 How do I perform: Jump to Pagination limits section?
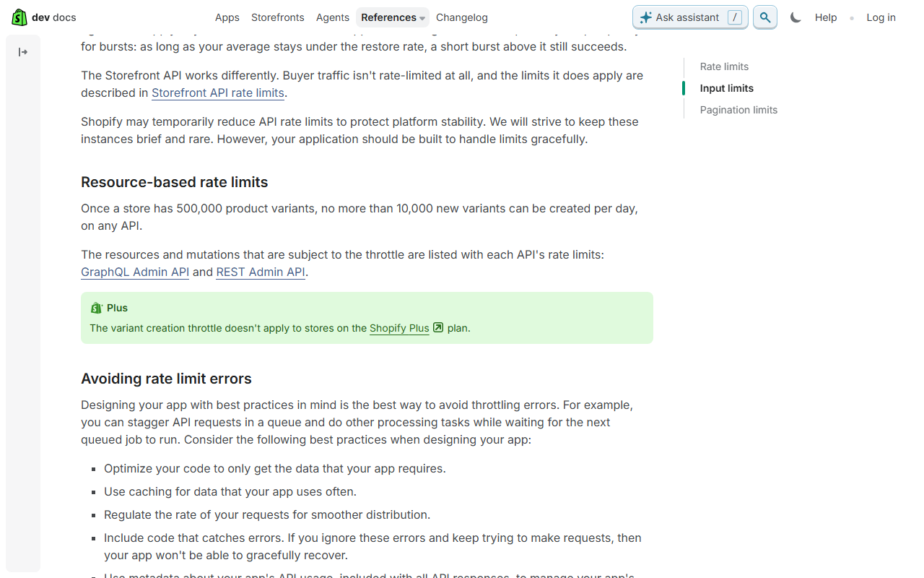738,110
